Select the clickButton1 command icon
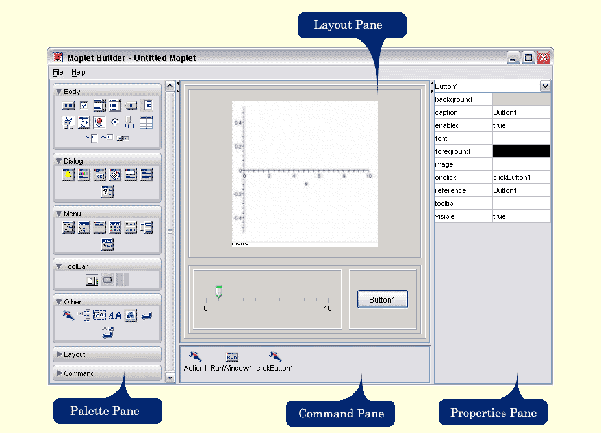 click(275, 356)
